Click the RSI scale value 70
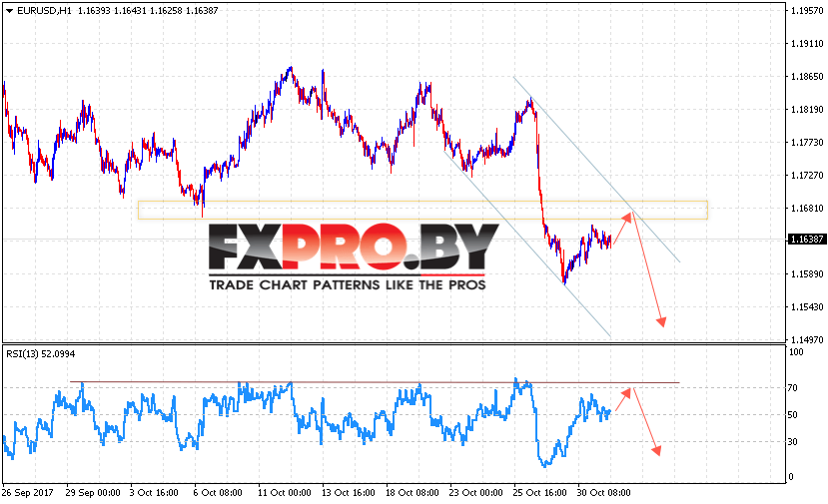 pyautogui.click(x=792, y=388)
